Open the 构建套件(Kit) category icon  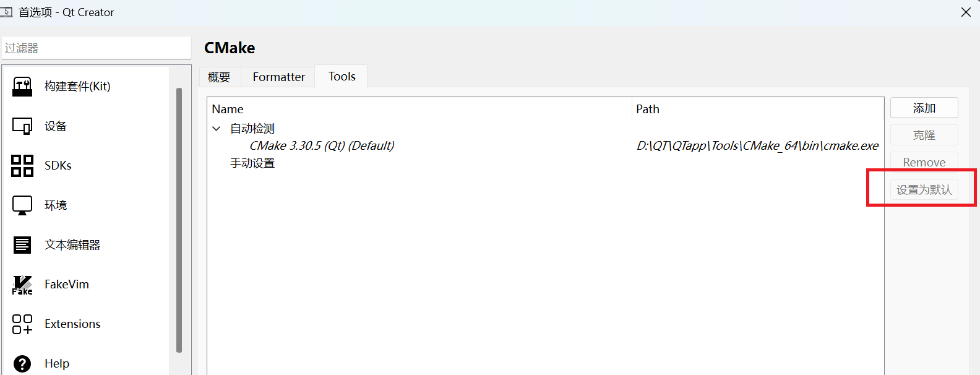click(x=22, y=87)
